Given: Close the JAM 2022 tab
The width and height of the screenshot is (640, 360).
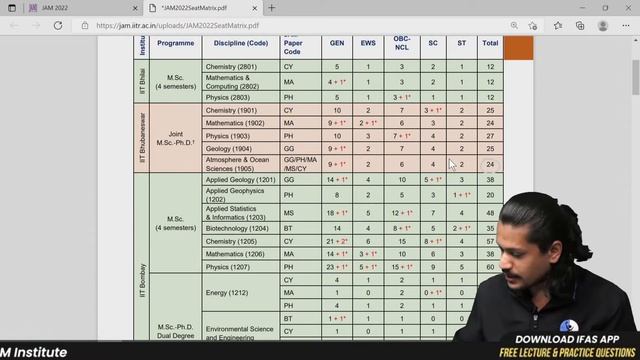Looking at the screenshot, I should pyautogui.click(x=135, y=8).
